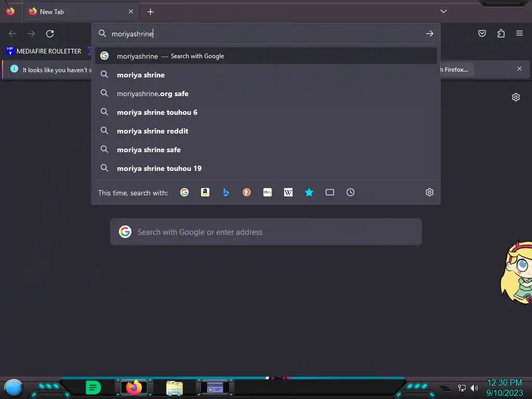Expand the list all tabs chevron
This screenshot has width=532, height=399.
pos(444,11)
